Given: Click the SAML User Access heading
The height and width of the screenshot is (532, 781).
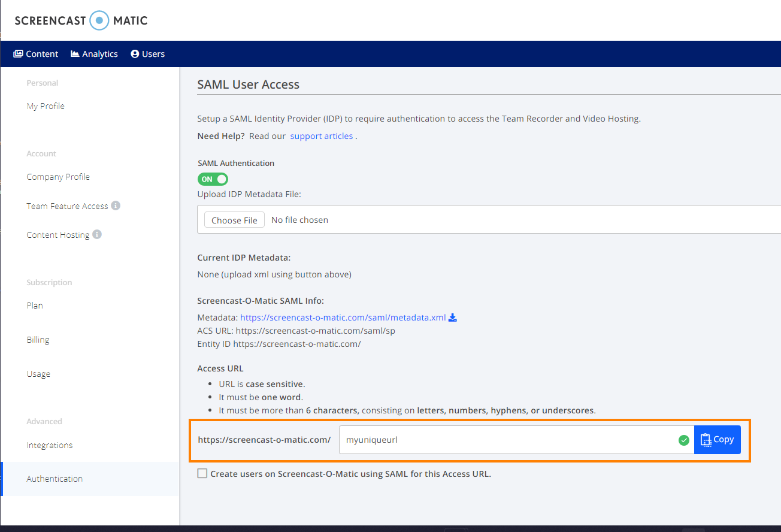Looking at the screenshot, I should point(249,84).
